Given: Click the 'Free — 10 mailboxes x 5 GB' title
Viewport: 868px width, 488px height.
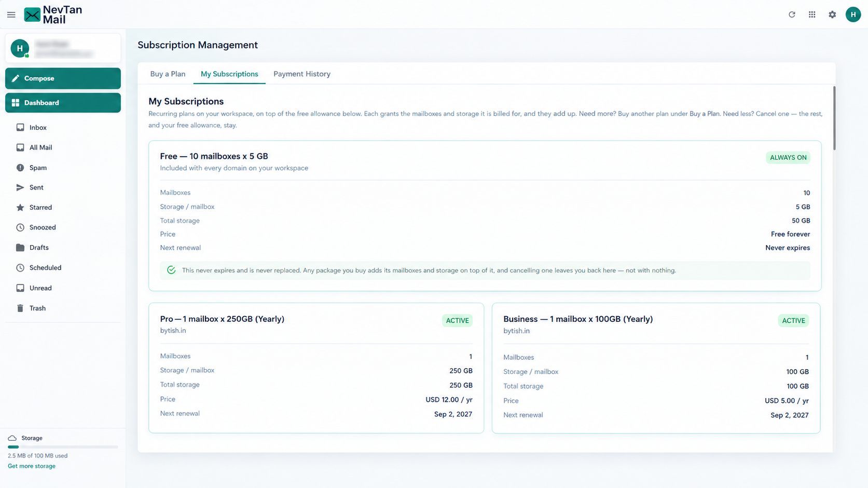Looking at the screenshot, I should (214, 156).
